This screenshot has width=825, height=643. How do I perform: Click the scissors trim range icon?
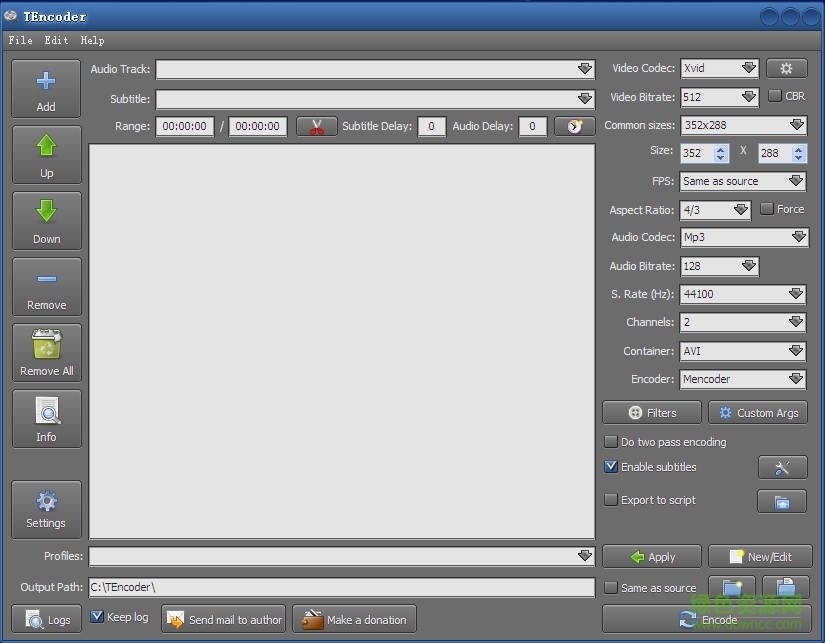point(317,127)
